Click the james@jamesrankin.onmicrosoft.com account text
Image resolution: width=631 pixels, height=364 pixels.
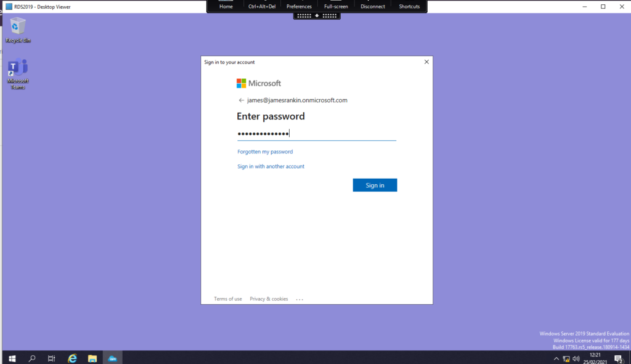coord(298,100)
